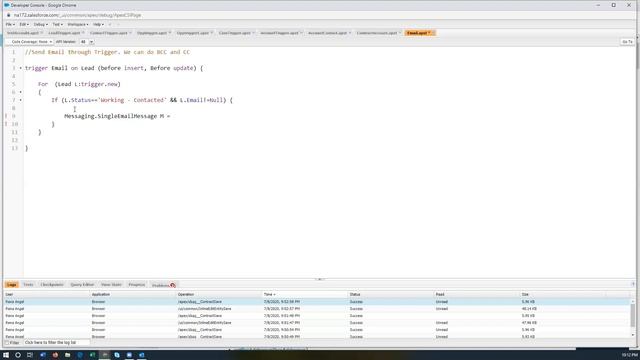This screenshot has width=640, height=360.
Task: Click the Go To button
Action: point(627,42)
